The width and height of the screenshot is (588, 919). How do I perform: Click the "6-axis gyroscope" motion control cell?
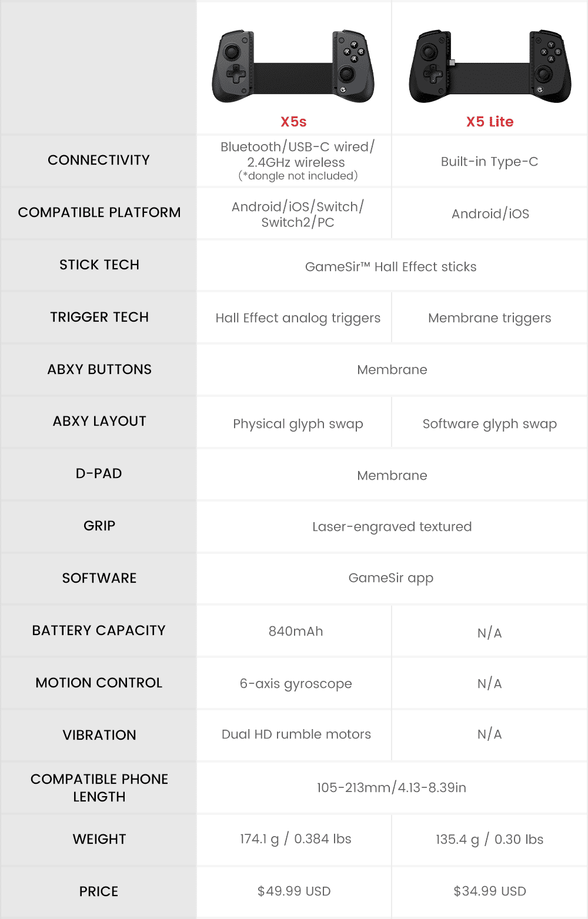point(296,684)
